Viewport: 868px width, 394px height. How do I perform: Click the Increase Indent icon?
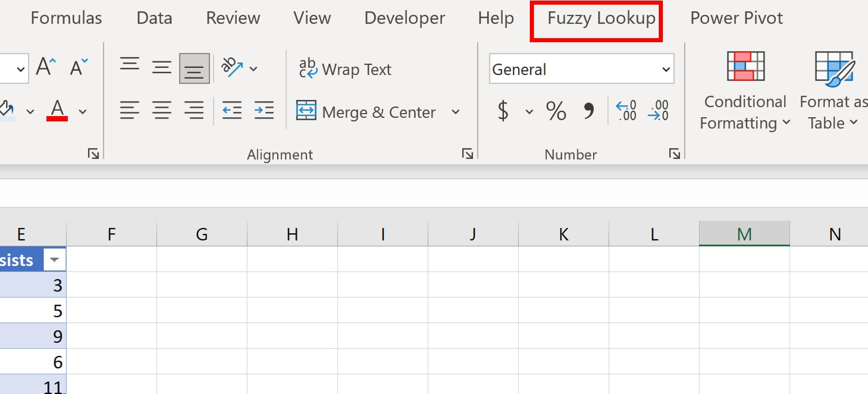264,110
